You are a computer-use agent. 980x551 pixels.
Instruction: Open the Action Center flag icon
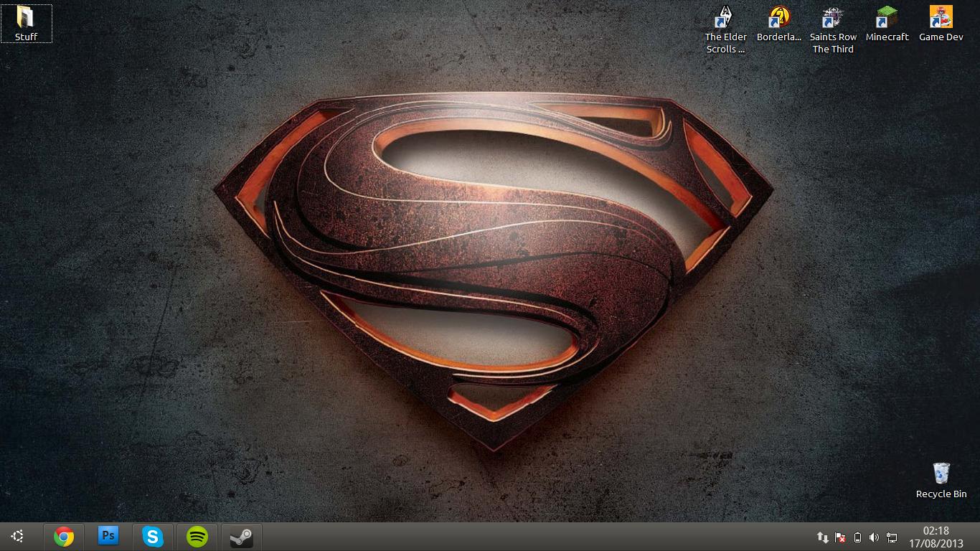(x=840, y=537)
